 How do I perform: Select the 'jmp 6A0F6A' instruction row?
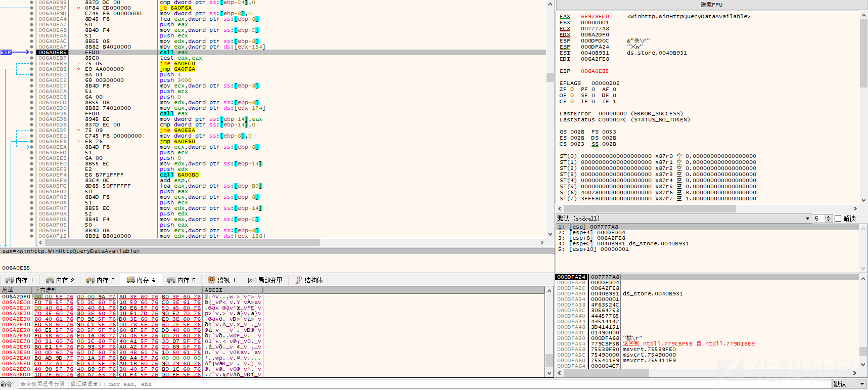[x=177, y=69]
